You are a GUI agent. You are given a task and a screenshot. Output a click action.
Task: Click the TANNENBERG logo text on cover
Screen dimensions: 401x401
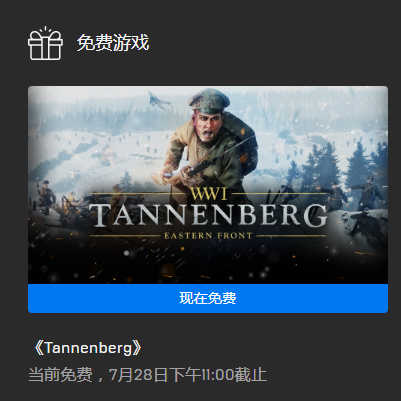(x=208, y=215)
